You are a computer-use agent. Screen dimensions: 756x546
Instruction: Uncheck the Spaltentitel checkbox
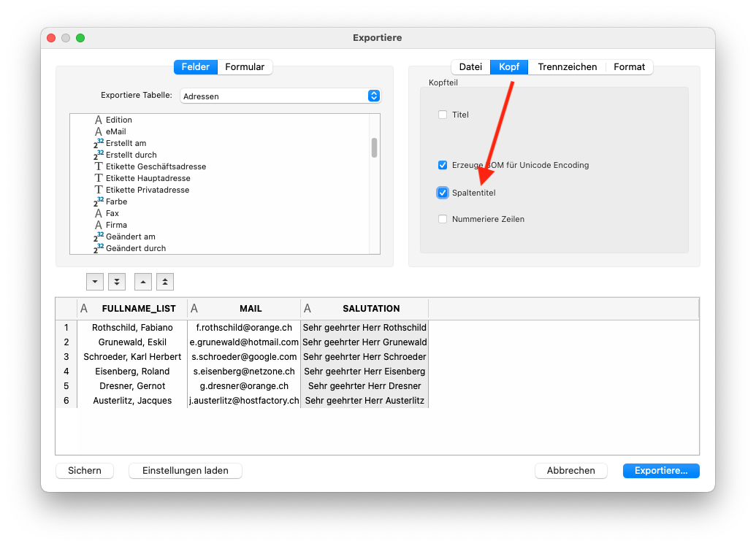pos(443,193)
